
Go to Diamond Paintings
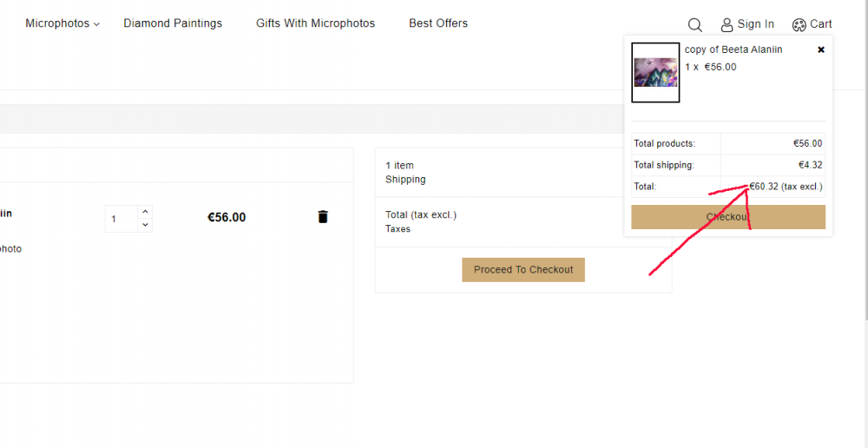tap(173, 23)
